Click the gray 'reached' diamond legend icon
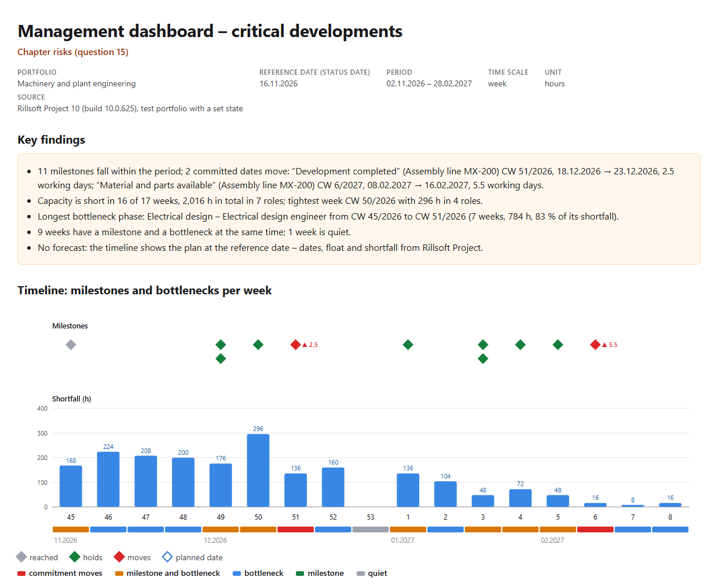 21,557
